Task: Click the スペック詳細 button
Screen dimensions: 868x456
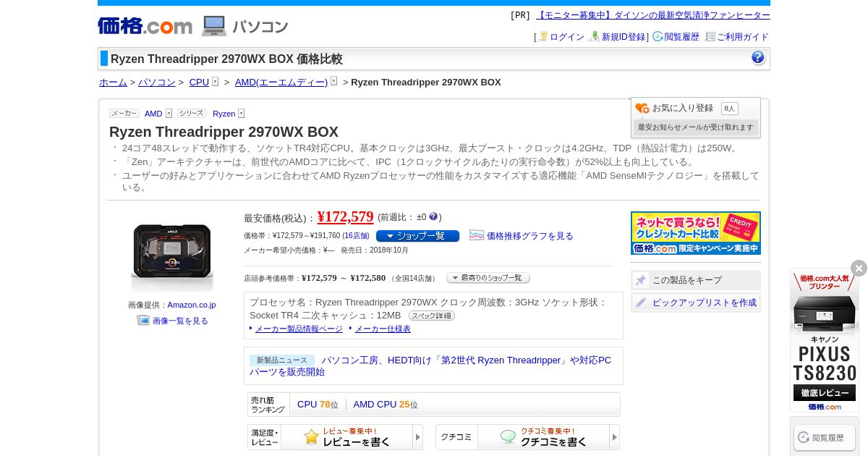Action: click(432, 316)
